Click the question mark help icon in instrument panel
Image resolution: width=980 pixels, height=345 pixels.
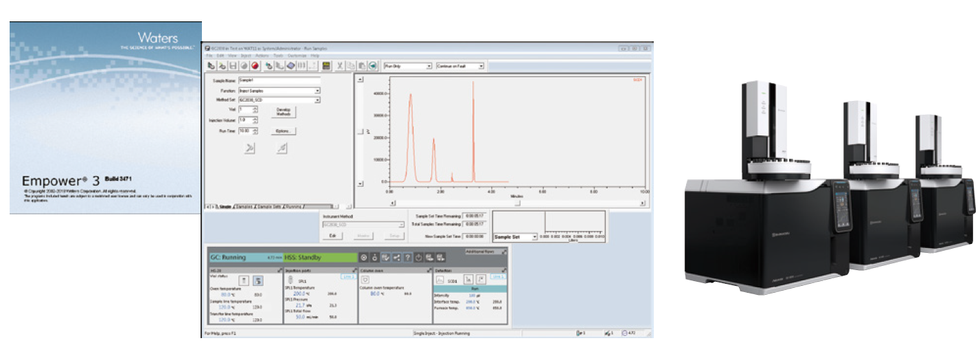pos(408,258)
